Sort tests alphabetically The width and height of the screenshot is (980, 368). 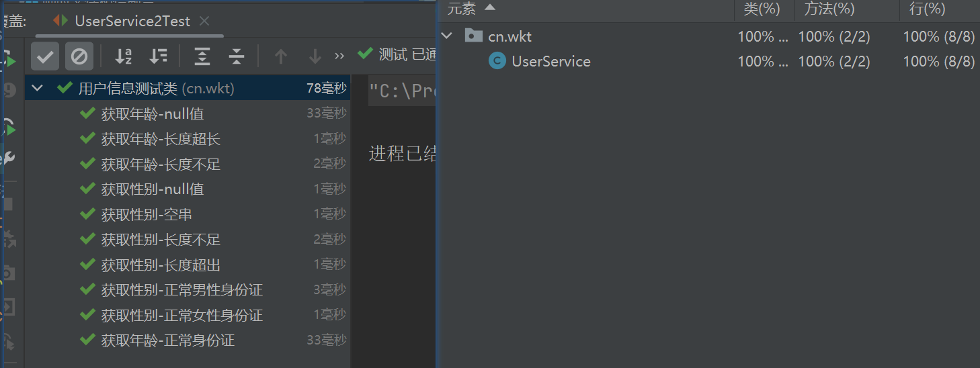coord(123,56)
